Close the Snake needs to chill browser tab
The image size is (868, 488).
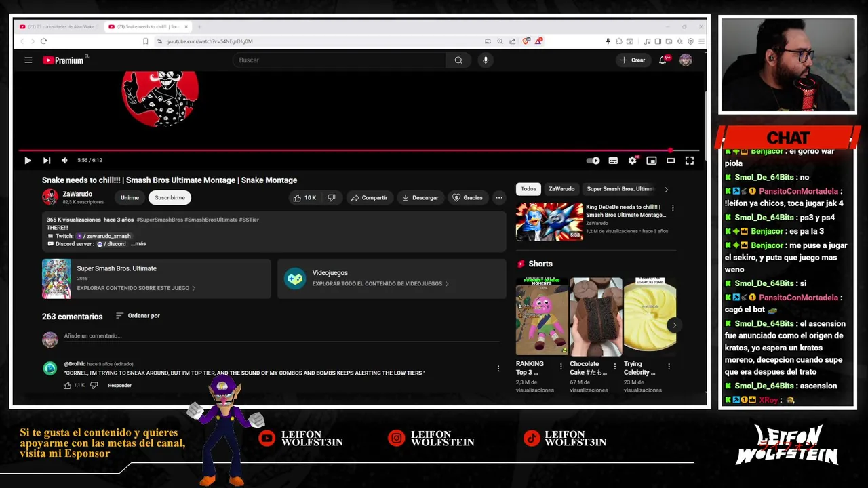tap(186, 27)
